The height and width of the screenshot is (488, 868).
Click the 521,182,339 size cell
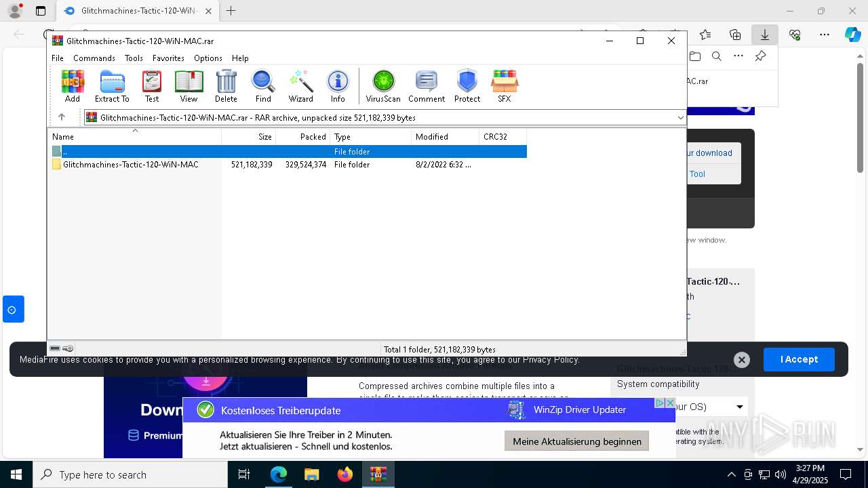[252, 165]
